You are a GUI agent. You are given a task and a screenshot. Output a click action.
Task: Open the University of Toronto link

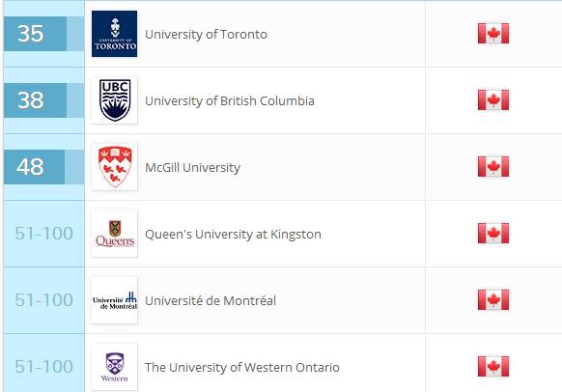206,35
